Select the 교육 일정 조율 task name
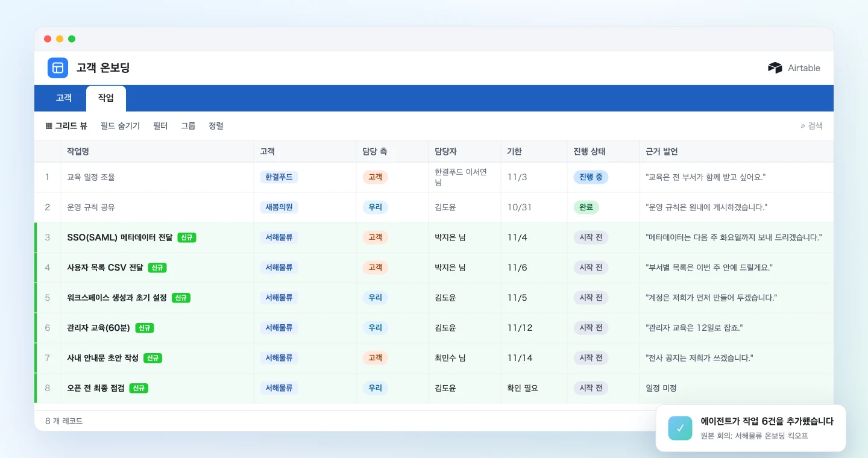868x458 pixels. click(x=91, y=177)
